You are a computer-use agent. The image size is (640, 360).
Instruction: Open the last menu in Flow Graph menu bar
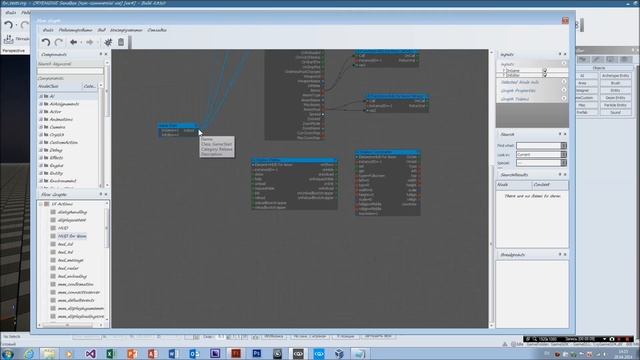pyautogui.click(x=157, y=30)
